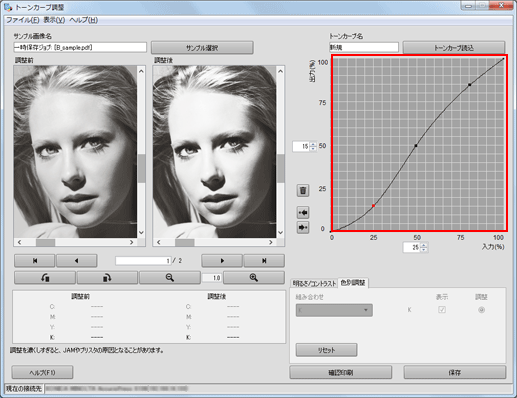
Task: Click the ヘルプ(F1) button
Action: (x=42, y=372)
